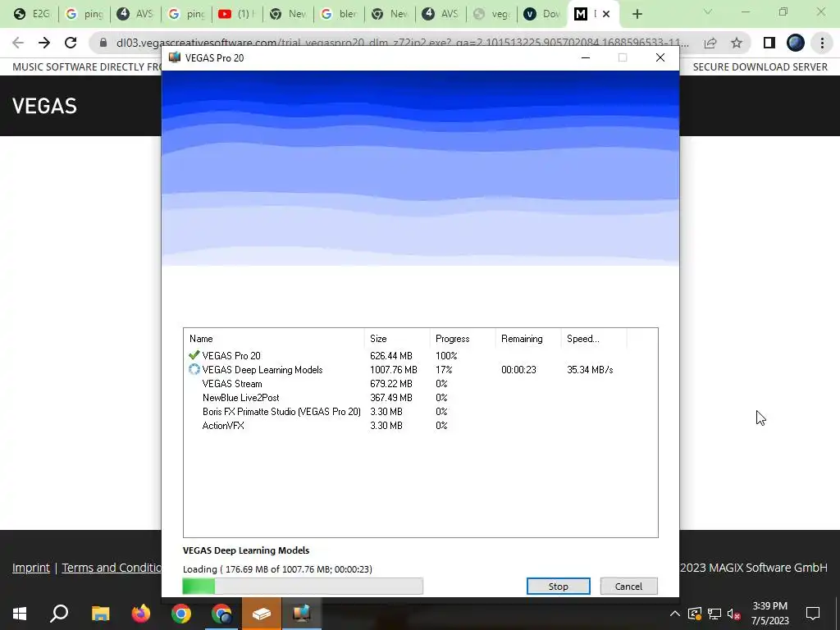This screenshot has height=630, width=840.
Task: Click the loading spinner beside Deep Learning Models
Action: [194, 369]
